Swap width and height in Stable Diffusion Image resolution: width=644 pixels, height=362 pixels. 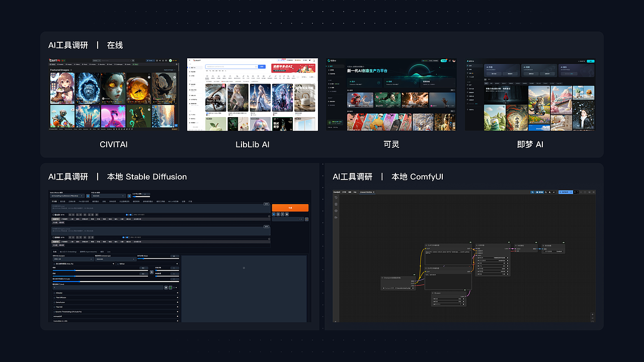[151, 272]
